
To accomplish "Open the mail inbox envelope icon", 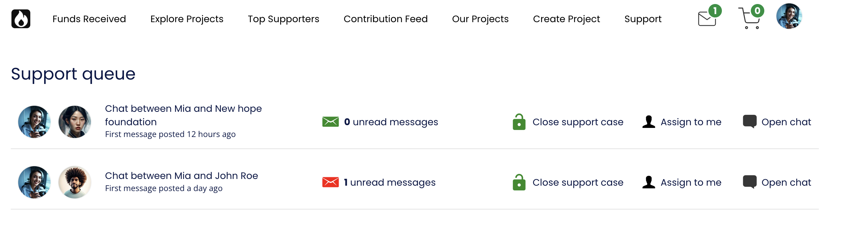I will coord(707,19).
